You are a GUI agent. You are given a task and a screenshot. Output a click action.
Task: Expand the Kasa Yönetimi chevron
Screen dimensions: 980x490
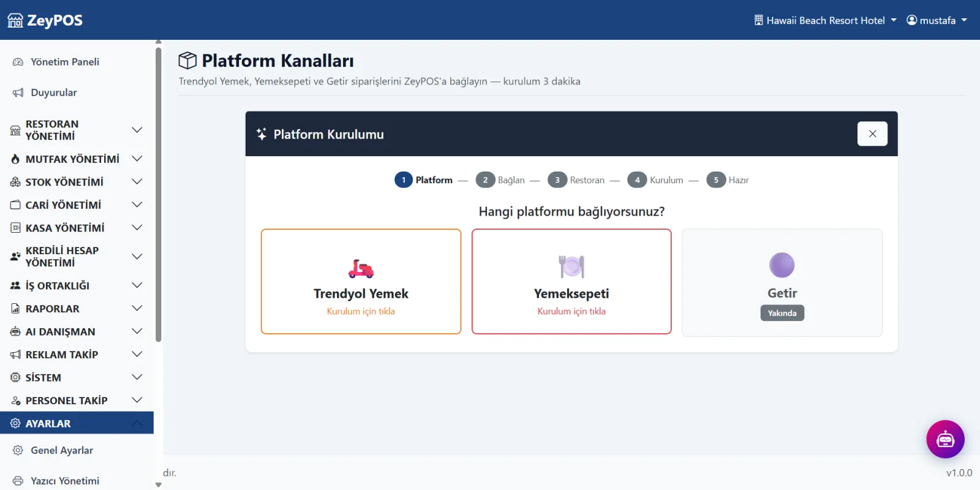click(x=137, y=228)
